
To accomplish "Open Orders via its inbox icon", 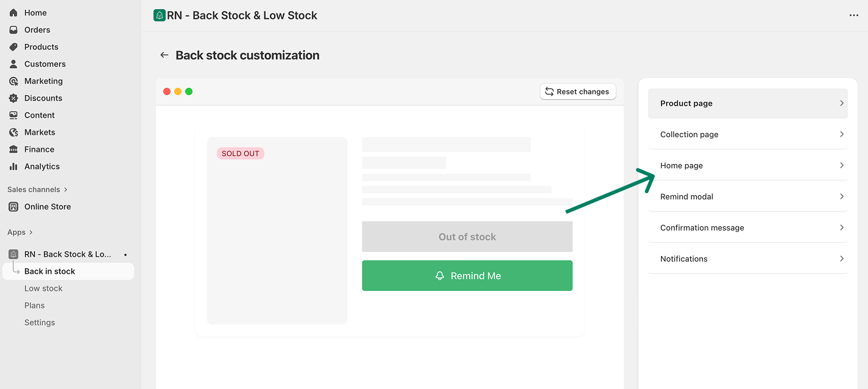I will pos(13,30).
